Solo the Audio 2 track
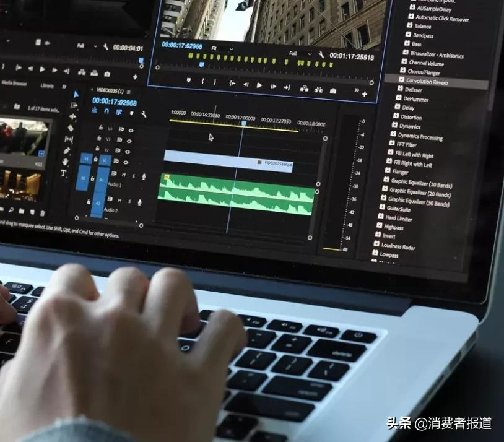Screen dimensions: 504x442 pos(129,201)
